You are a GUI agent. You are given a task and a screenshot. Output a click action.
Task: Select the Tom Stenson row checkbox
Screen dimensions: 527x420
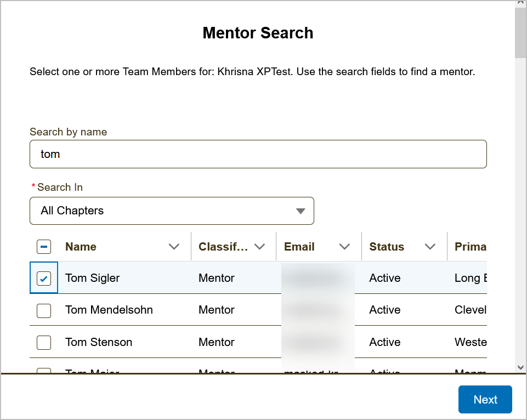tap(44, 343)
